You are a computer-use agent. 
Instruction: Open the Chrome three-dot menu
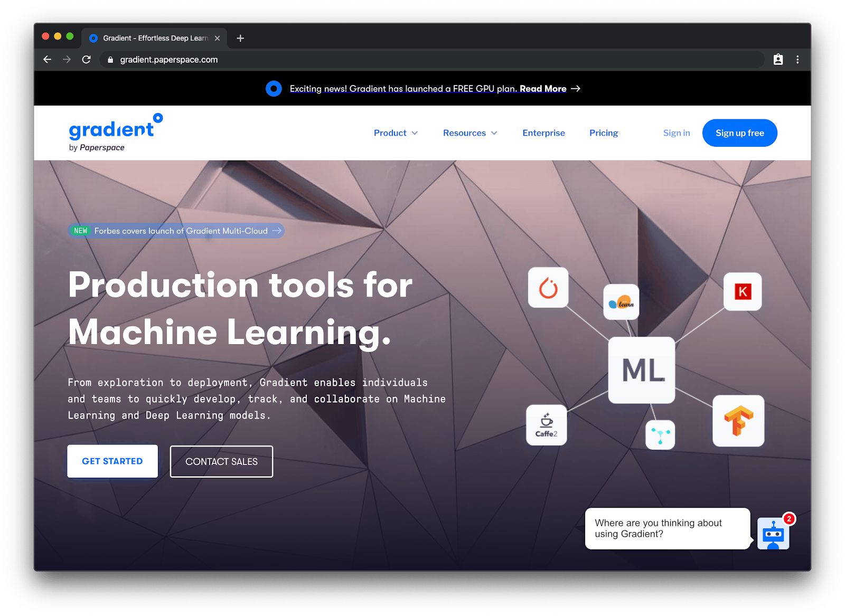point(797,60)
